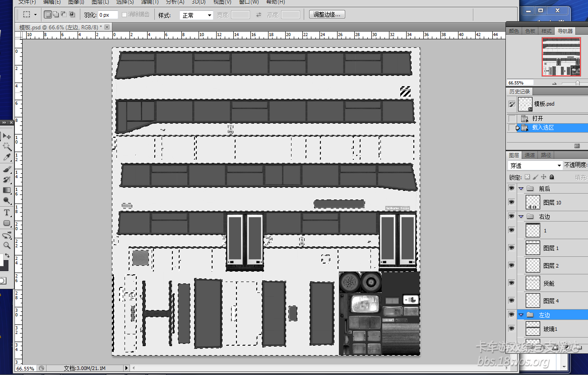The width and height of the screenshot is (588, 375).
Task: Swap width and height values
Action: (259, 15)
